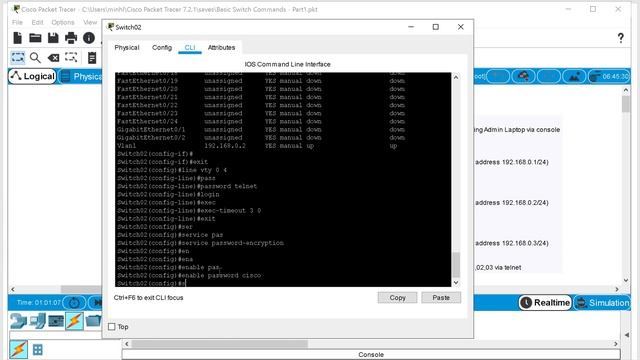Print using the printer toolbar icon
Viewport: 640px width, 360px height.
coord(71,38)
